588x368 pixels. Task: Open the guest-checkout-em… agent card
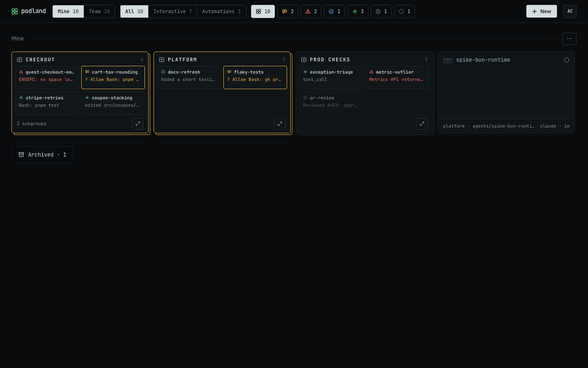[x=47, y=77]
